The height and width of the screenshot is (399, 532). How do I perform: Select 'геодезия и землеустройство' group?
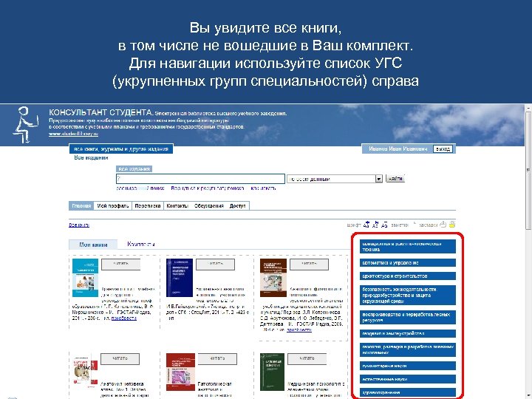click(x=407, y=333)
